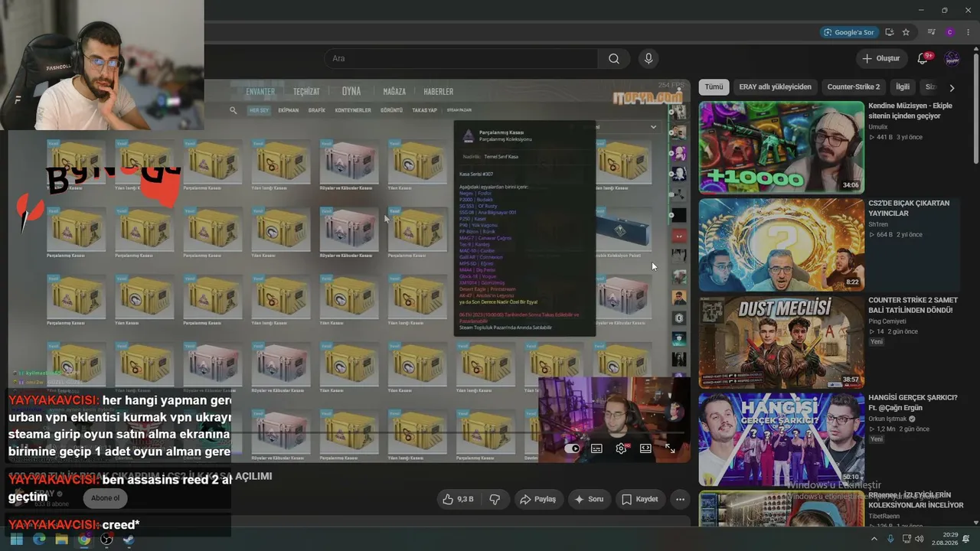Open File Explorer from taskbar
This screenshot has height=551, width=980.
coord(61,539)
